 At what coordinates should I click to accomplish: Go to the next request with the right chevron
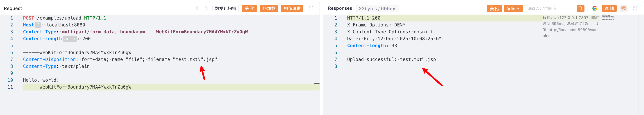[x=206, y=8]
